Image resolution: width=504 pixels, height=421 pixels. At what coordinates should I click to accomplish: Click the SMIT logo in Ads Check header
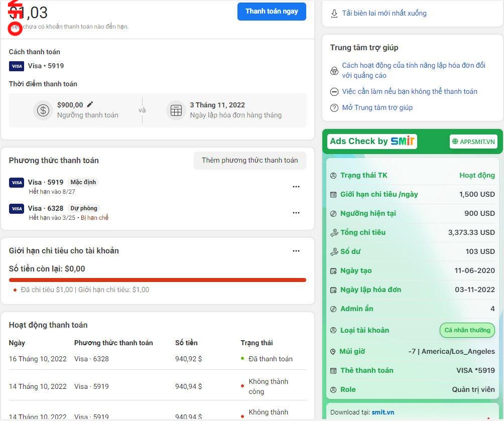(x=403, y=142)
